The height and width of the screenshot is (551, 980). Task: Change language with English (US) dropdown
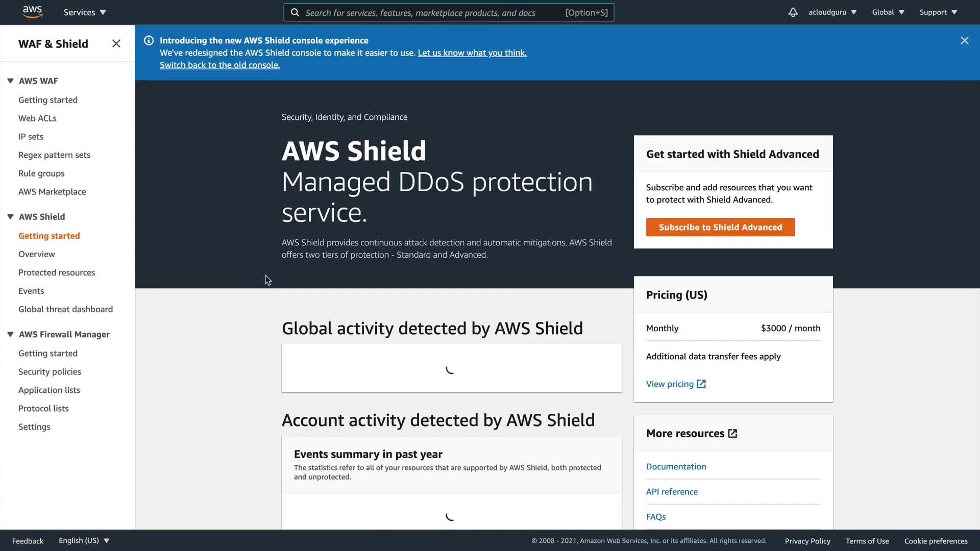click(84, 541)
